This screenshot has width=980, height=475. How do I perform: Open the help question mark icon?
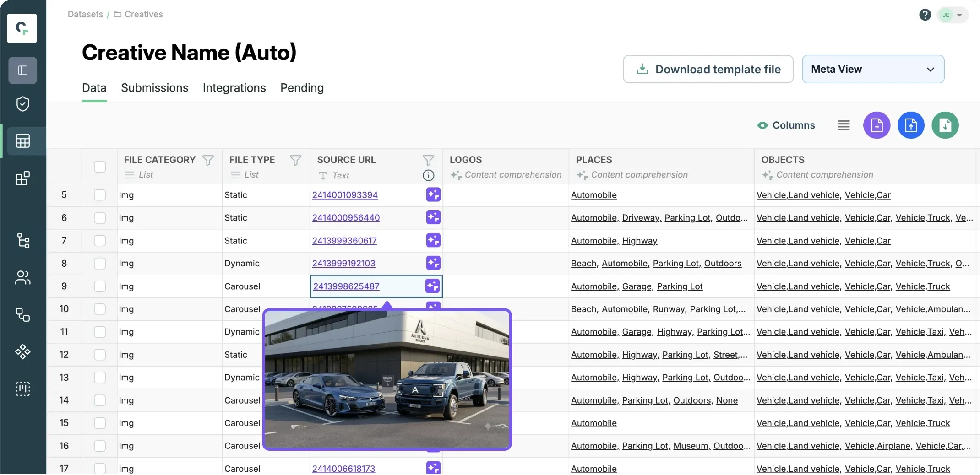point(925,15)
